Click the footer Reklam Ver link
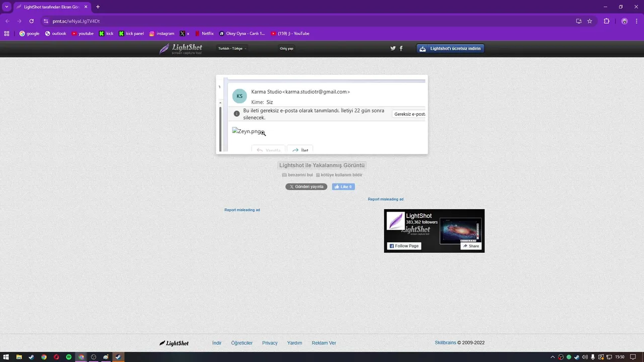 point(324,343)
